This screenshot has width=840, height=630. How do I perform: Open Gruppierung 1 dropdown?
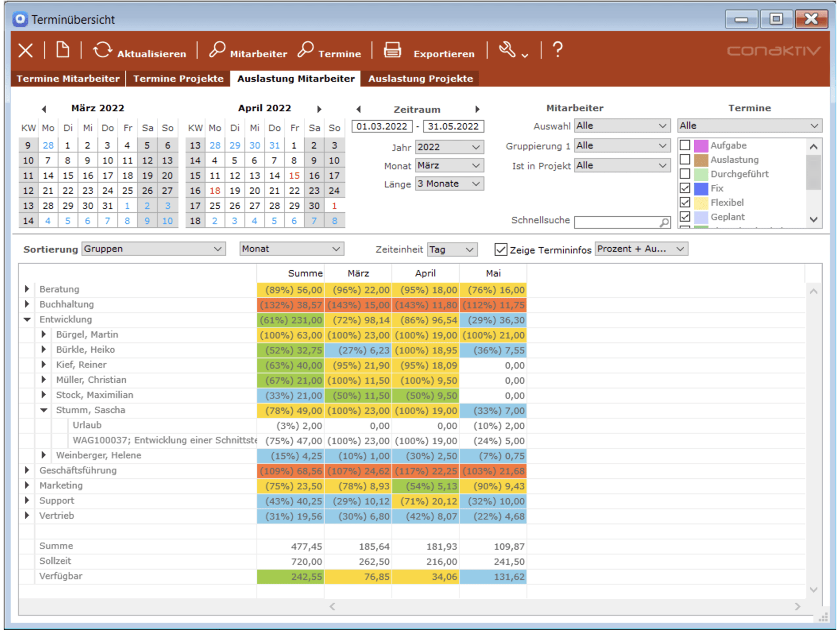click(x=622, y=145)
